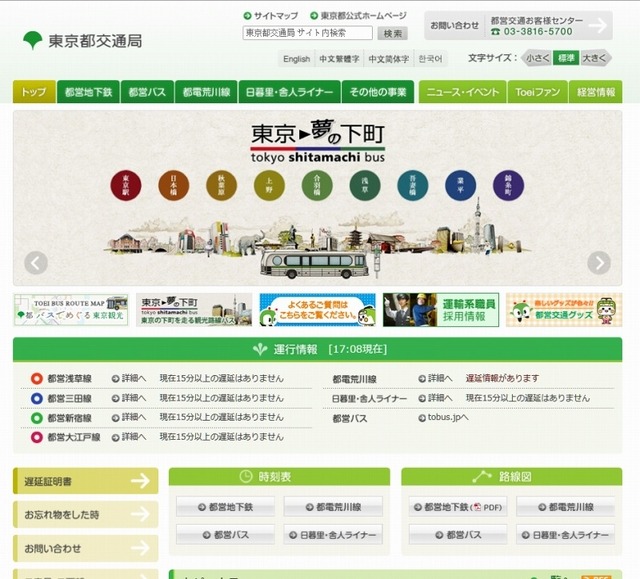640x579 pixels.
Task: Click the 都営浅草線 red circle line icon
Action: tap(37, 378)
